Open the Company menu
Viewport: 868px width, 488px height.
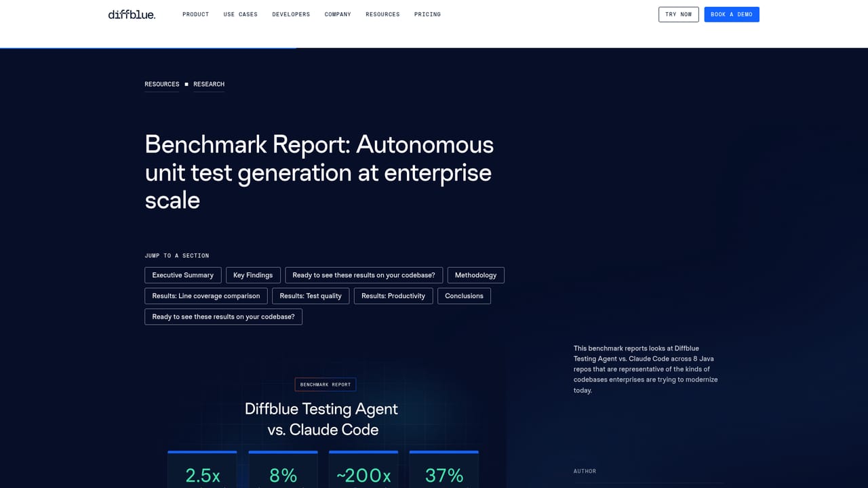pos(338,14)
